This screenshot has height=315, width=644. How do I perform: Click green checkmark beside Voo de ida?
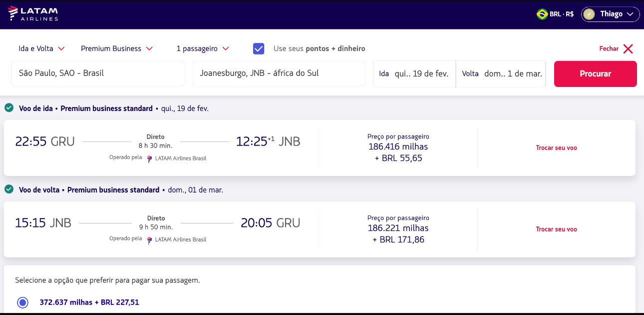[9, 108]
